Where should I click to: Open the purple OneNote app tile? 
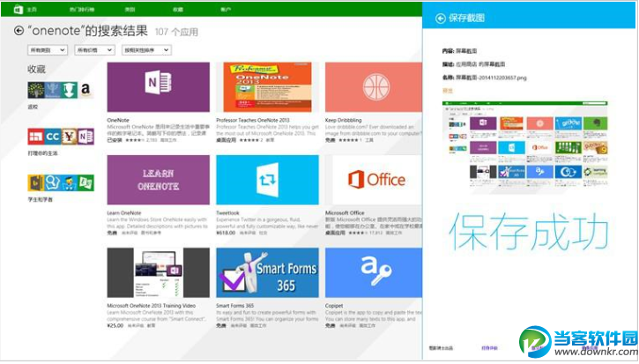click(158, 87)
